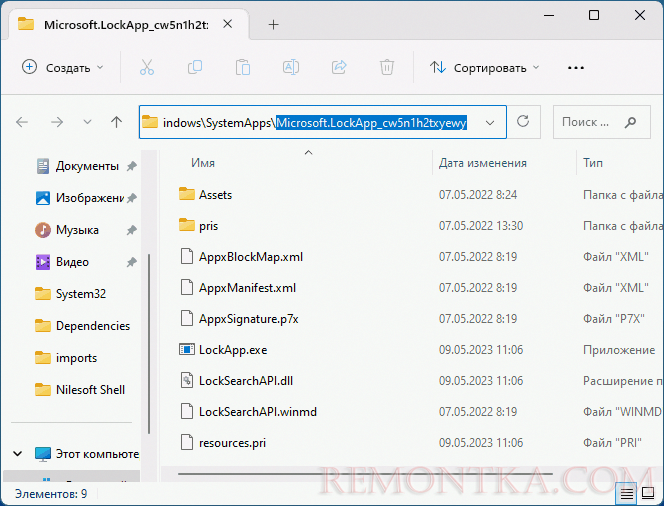Viewport: 664px width, 506px height.
Task: Click the Delete trash icon
Action: (387, 68)
